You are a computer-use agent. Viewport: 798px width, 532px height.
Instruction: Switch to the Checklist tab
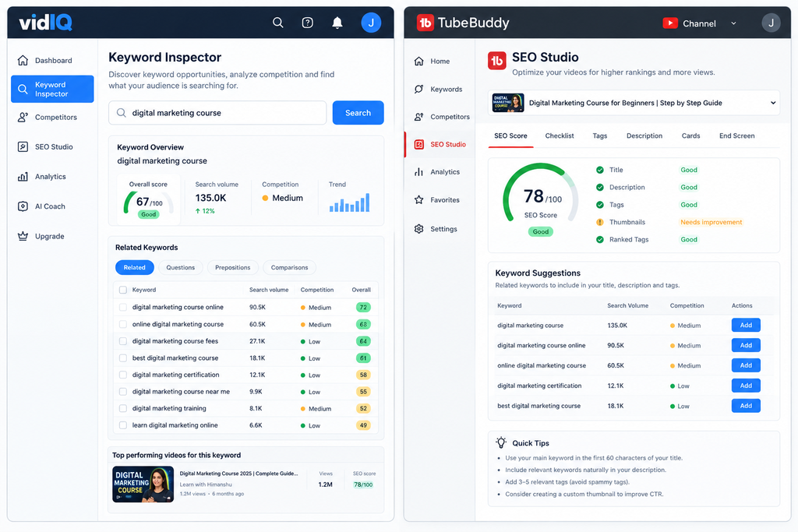pyautogui.click(x=560, y=136)
